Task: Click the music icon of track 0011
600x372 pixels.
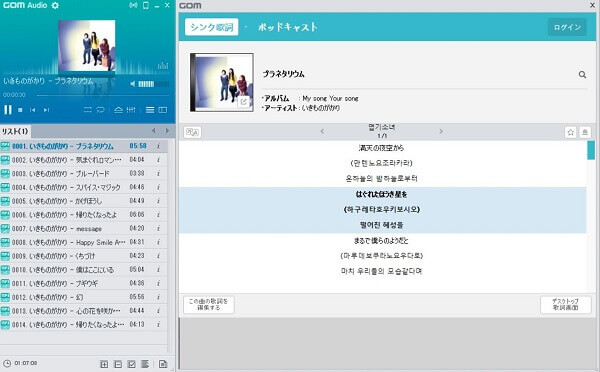Action: point(5,283)
